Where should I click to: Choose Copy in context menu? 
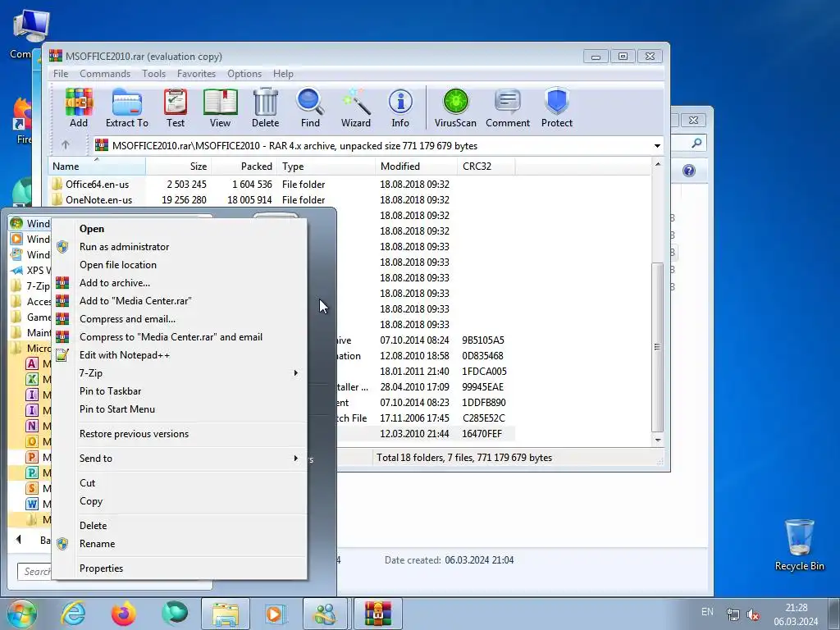[180, 501]
